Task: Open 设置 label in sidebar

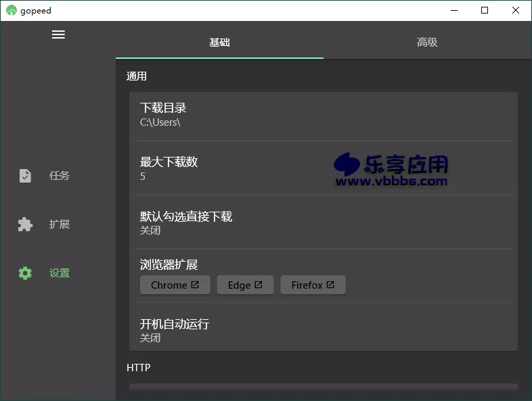Action: 60,273
